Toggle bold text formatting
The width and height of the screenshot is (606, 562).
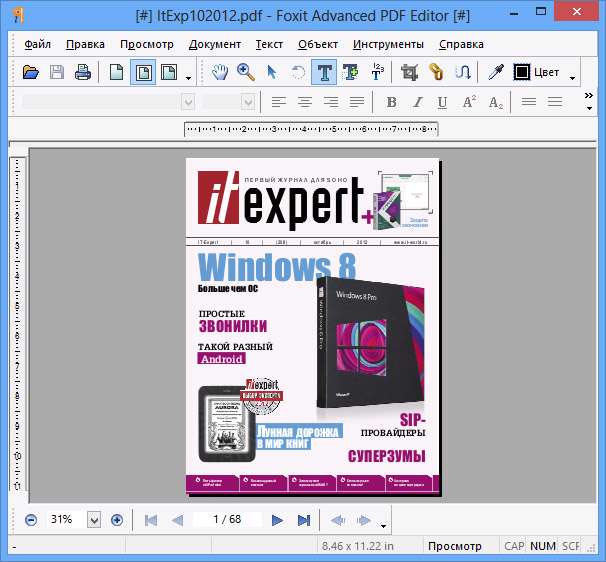[391, 102]
